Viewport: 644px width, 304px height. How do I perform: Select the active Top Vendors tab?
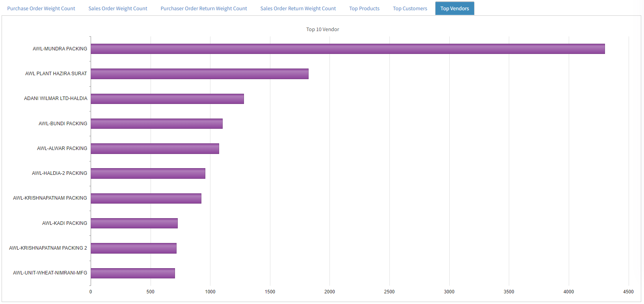455,8
